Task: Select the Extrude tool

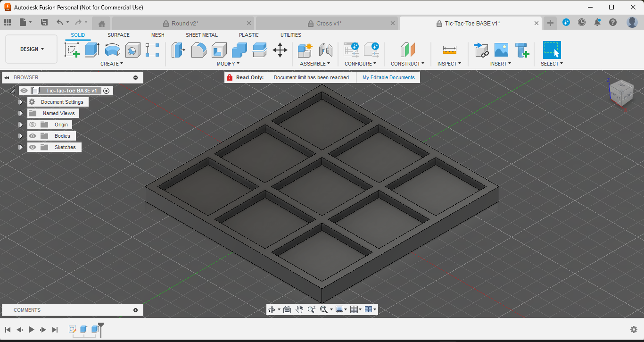Action: pos(92,50)
